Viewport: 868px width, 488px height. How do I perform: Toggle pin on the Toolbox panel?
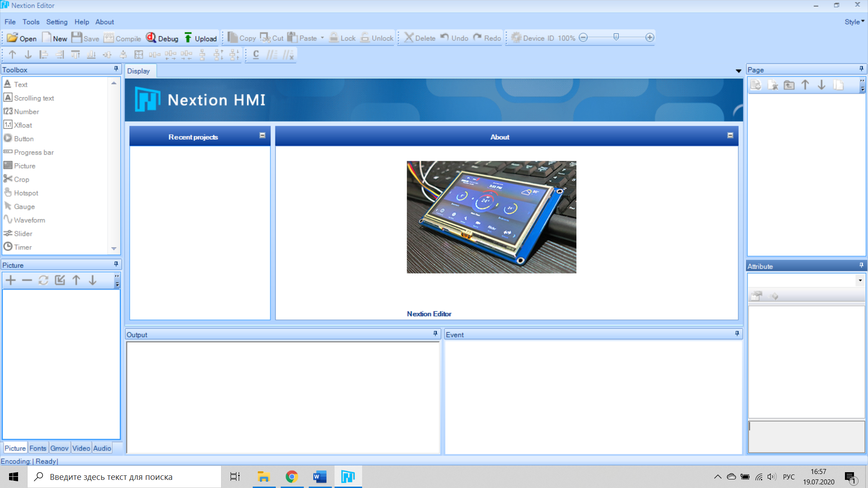tap(116, 69)
